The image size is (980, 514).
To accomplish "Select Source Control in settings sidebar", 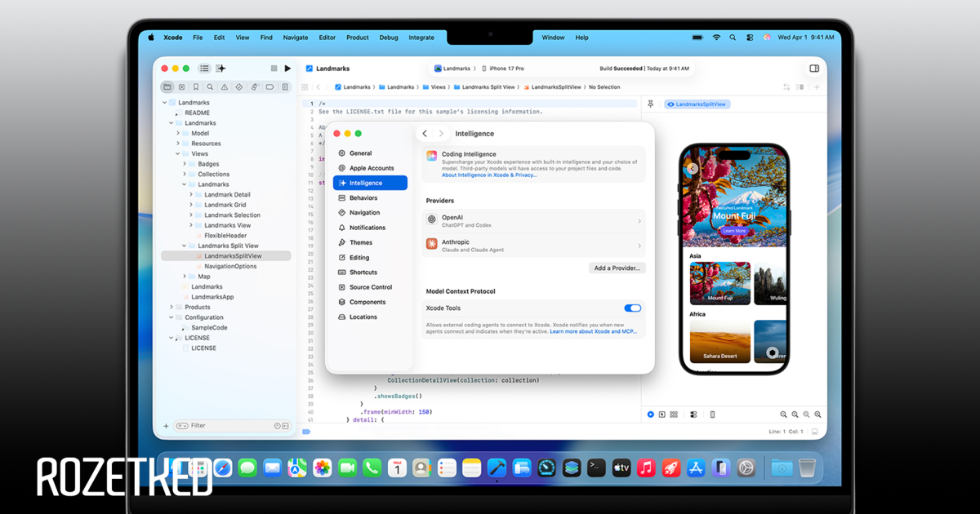I will coord(370,287).
